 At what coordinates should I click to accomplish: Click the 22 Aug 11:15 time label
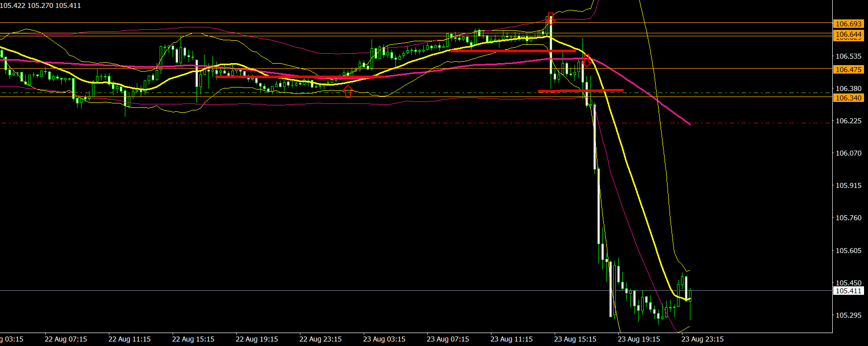pos(129,339)
